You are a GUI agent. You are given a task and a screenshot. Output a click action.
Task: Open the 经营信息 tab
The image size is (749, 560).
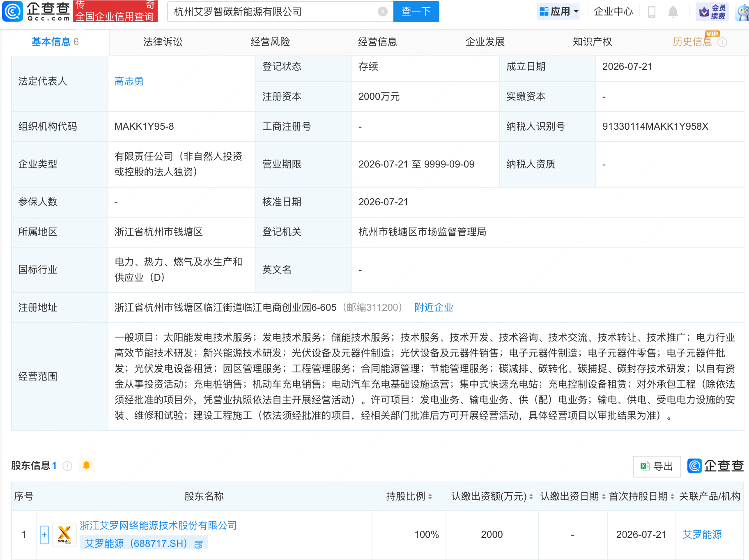[377, 42]
